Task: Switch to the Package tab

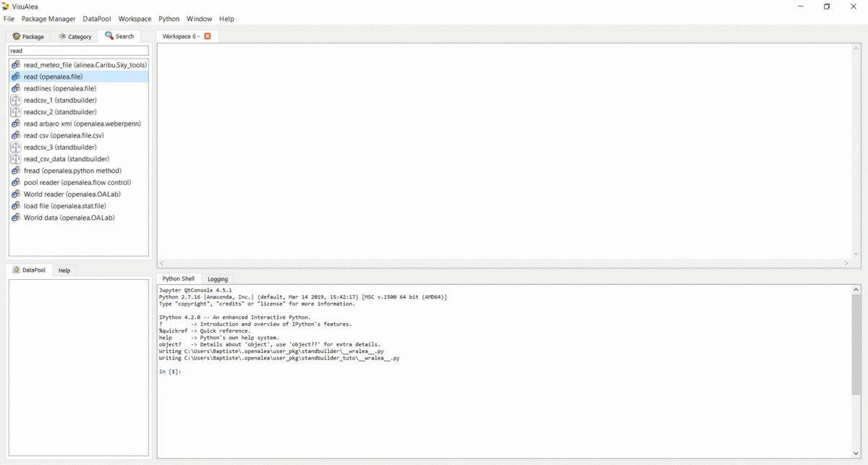Action: click(28, 36)
